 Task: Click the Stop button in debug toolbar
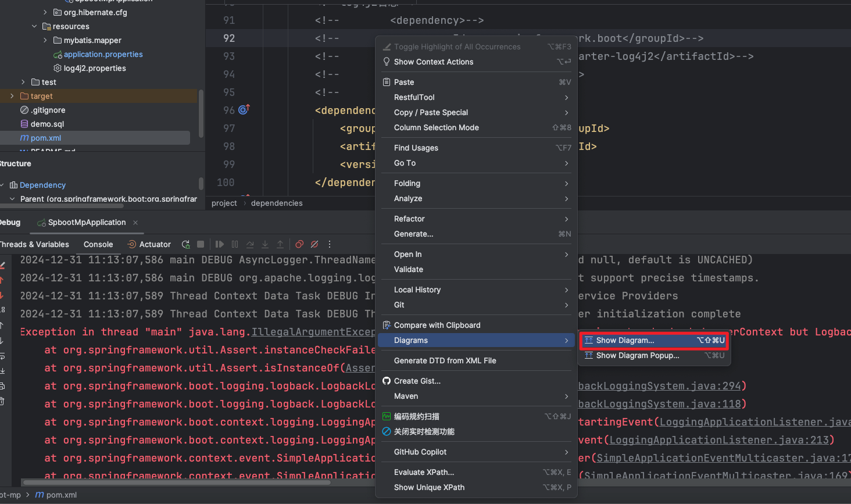tap(201, 245)
